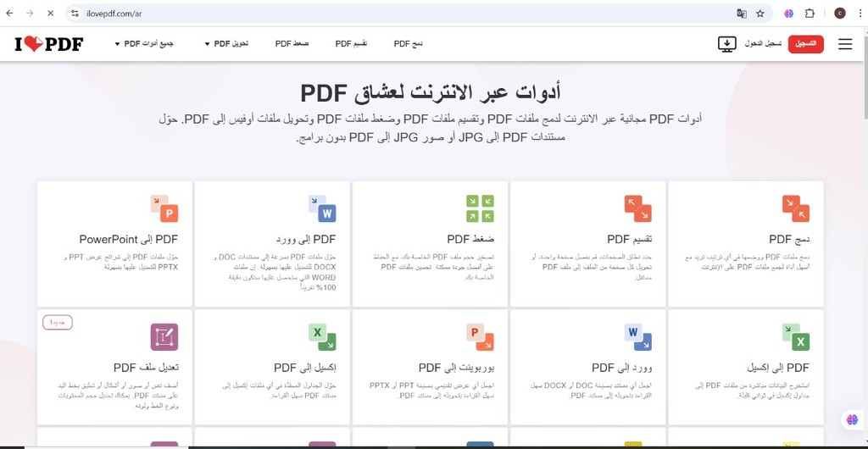Stop page loading with X button
Viewport: 868px width, 449px height.
coord(50,14)
